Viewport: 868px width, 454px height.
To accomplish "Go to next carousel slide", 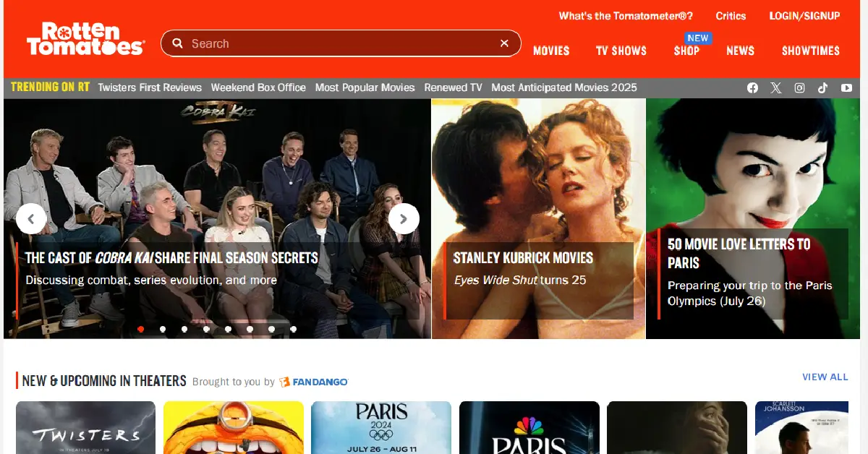I will [404, 218].
